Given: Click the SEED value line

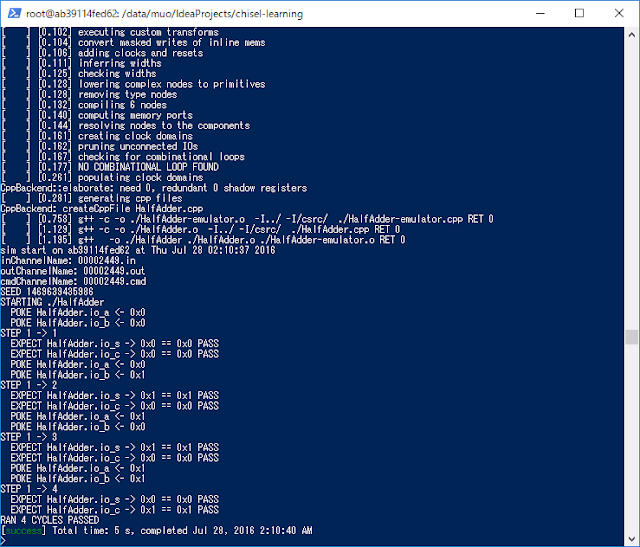Looking at the screenshot, I should pos(47,292).
